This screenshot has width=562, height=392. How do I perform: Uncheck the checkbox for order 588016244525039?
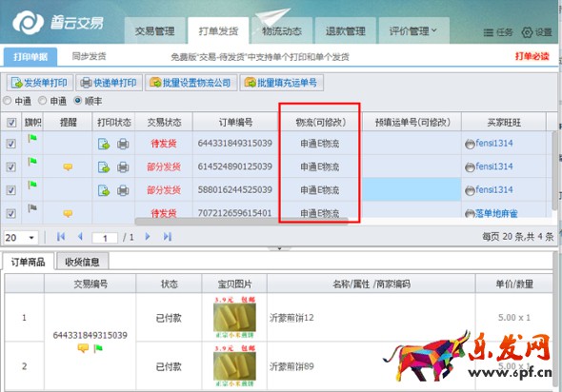(11, 190)
